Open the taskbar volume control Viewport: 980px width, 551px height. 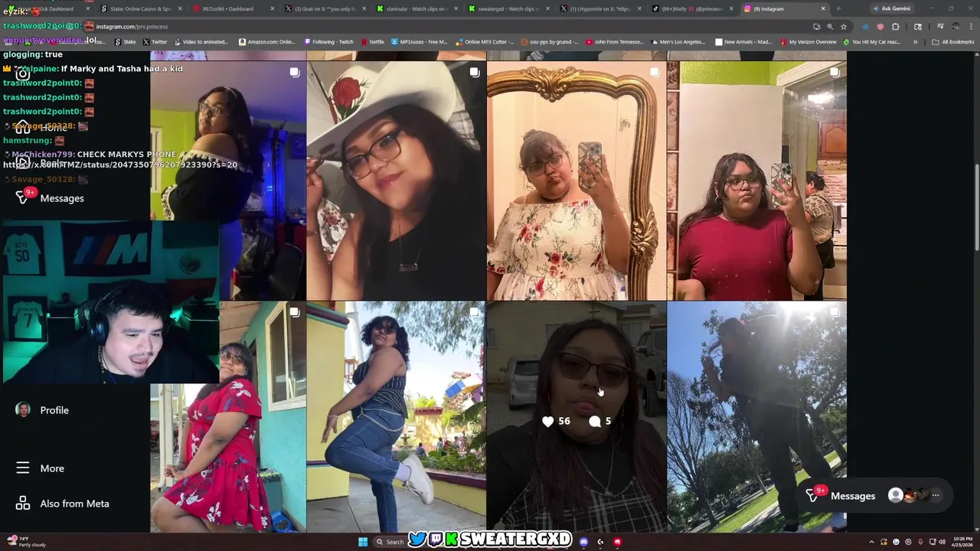(x=942, y=542)
